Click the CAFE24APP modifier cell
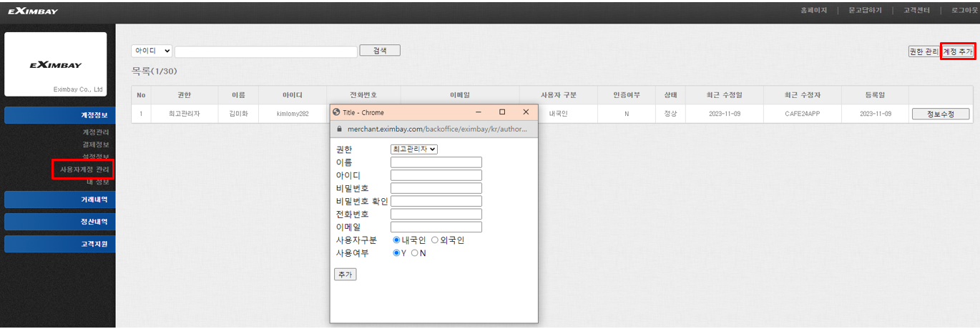The height and width of the screenshot is (329, 980). [x=803, y=114]
